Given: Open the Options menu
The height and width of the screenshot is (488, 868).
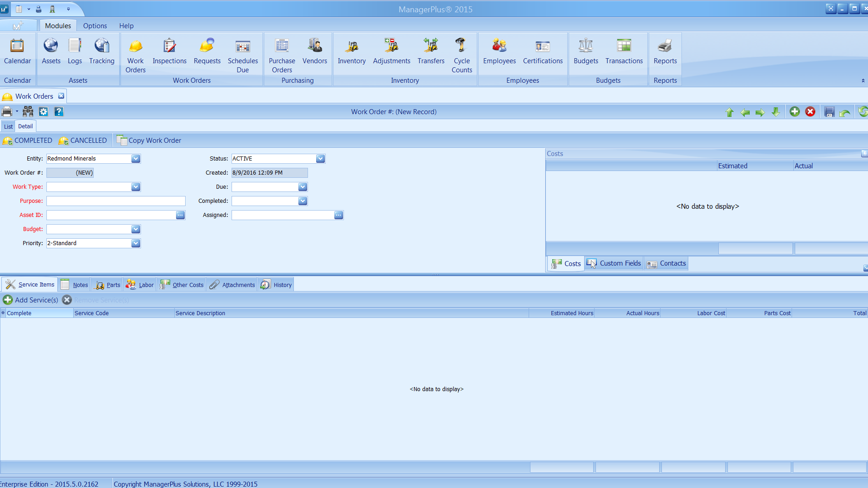Looking at the screenshot, I should tap(95, 26).
